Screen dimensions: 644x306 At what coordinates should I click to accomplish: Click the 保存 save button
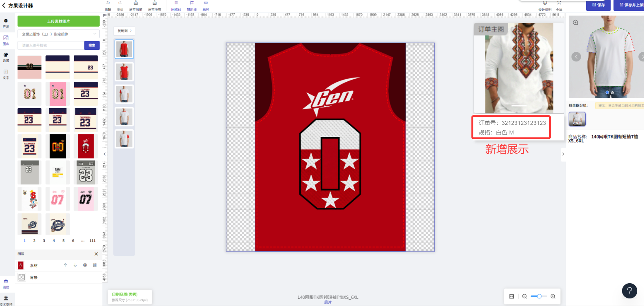[x=598, y=5]
